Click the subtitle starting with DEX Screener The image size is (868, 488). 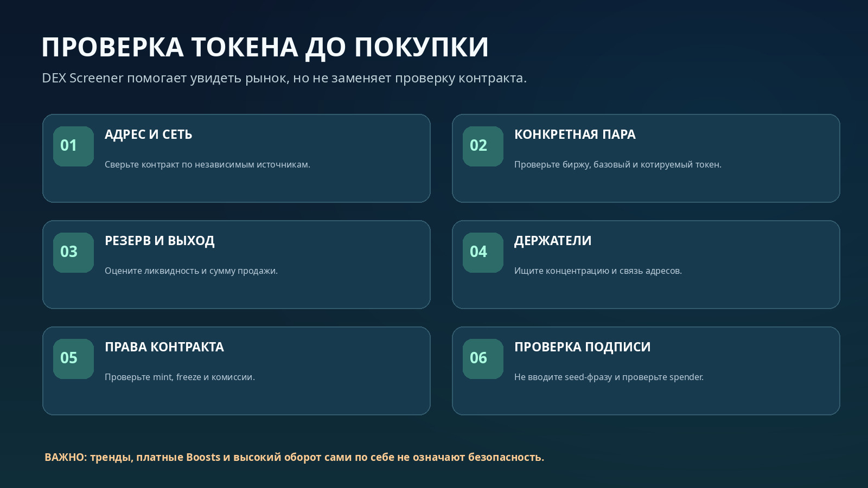point(284,78)
